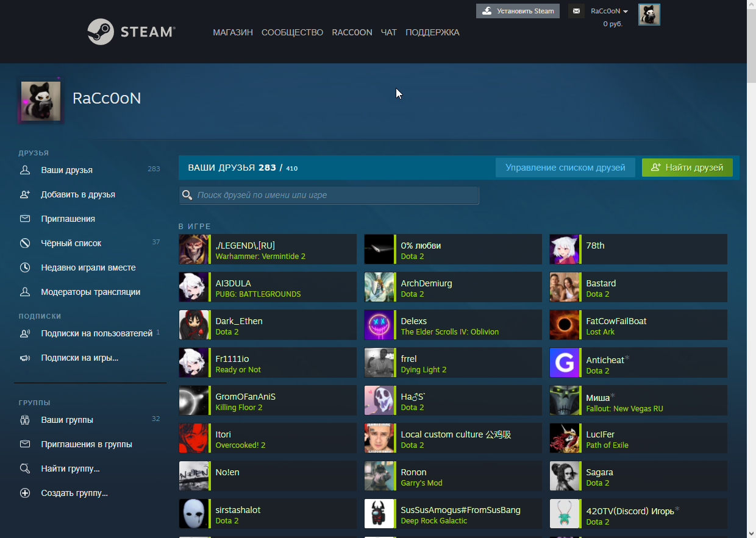The image size is (756, 538).
Task: Open the МАГАЗИН menu
Action: click(233, 32)
